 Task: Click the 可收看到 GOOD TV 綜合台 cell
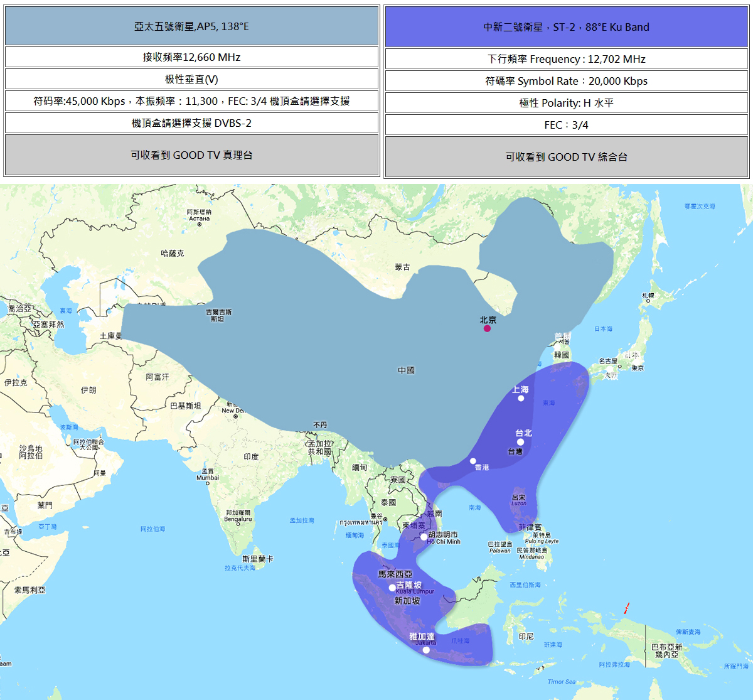(x=566, y=157)
